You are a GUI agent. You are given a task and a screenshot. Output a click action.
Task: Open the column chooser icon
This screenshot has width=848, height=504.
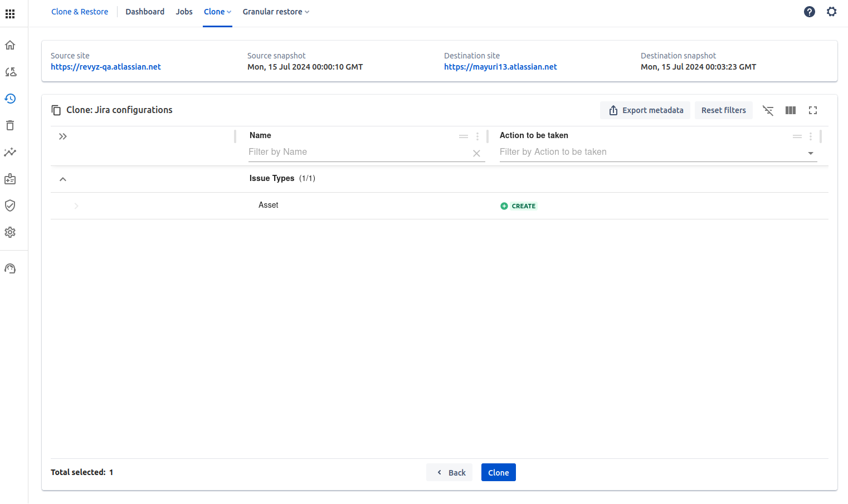[791, 110]
